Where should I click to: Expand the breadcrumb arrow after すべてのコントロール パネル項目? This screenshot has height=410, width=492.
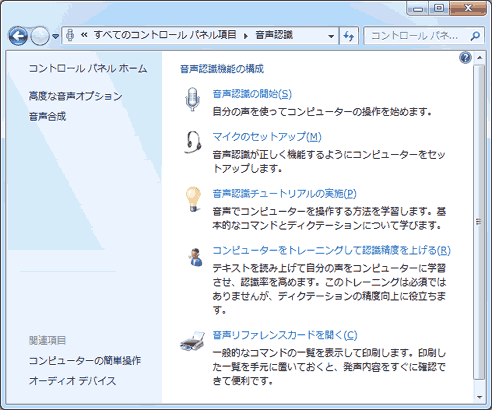tap(246, 36)
